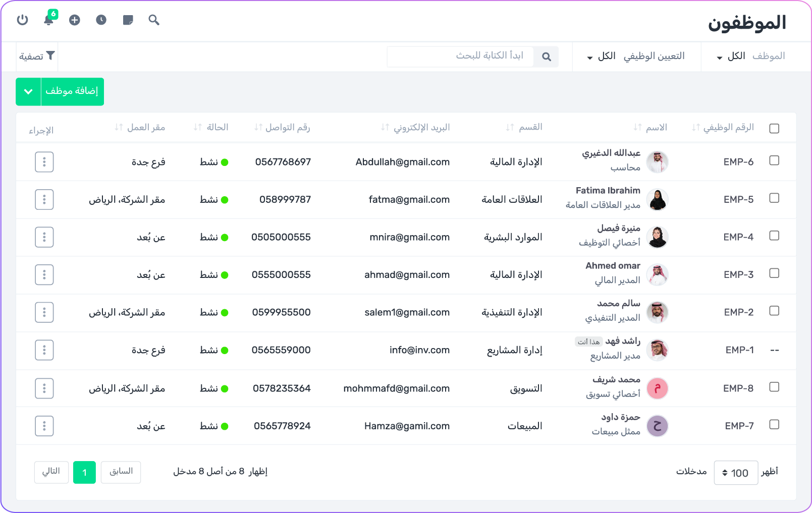Open the notifications bell
Viewport: 812px width, 513px height.
coord(49,20)
